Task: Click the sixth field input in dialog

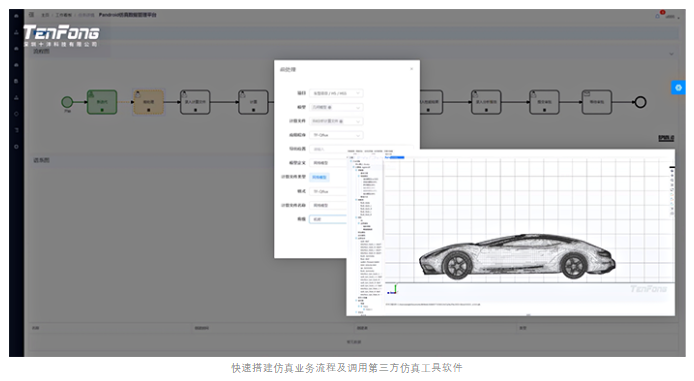Action: tap(328, 163)
